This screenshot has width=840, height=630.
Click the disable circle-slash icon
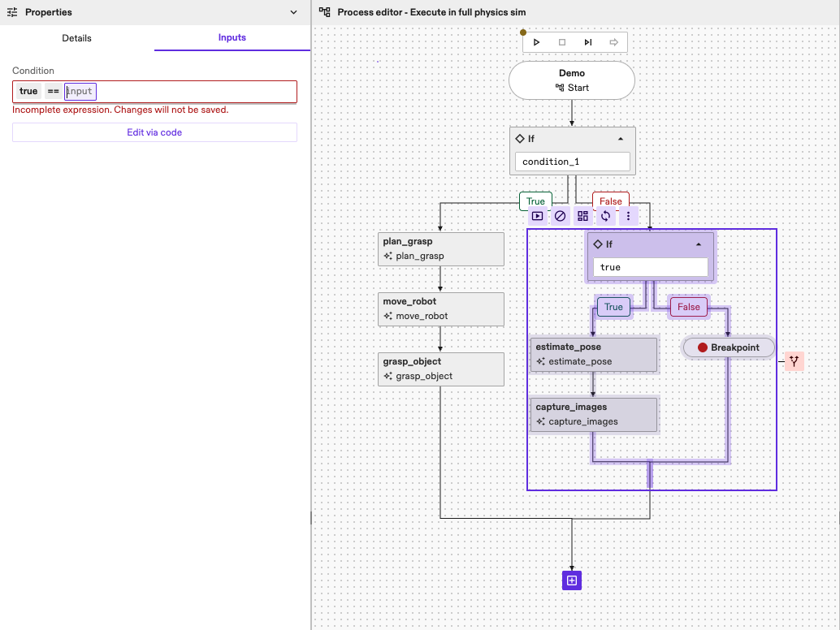(x=560, y=216)
